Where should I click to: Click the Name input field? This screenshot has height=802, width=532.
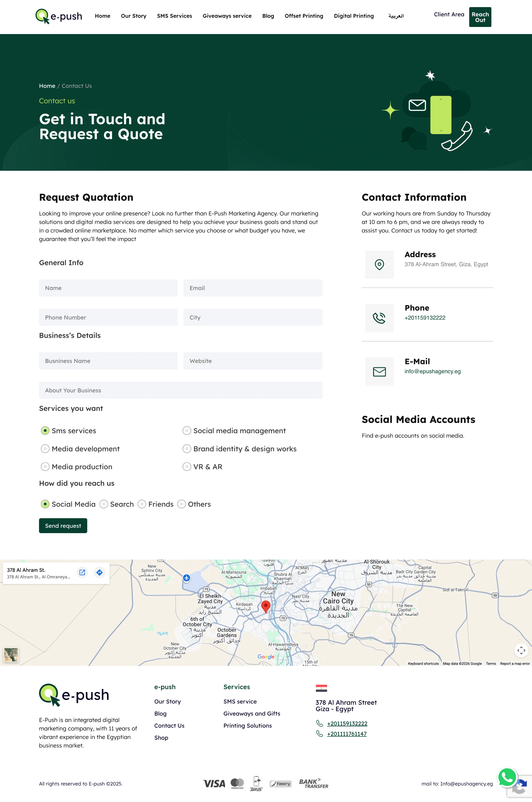coord(108,288)
